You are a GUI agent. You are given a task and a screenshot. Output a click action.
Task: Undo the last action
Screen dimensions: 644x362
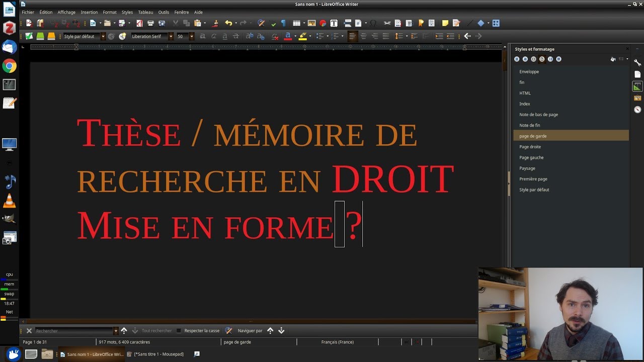coord(228,23)
